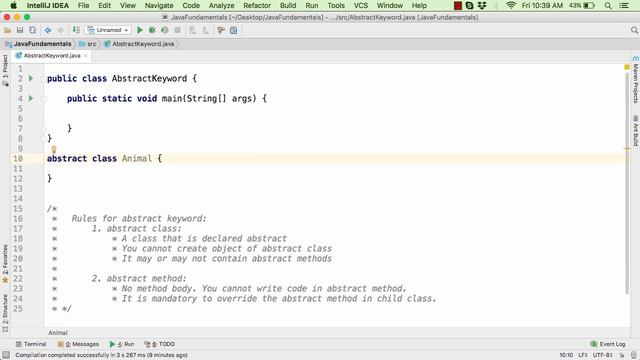Click the tool windows toggle icon in status bar
Image resolution: width=640 pixels, height=360 pixels.
[6, 355]
